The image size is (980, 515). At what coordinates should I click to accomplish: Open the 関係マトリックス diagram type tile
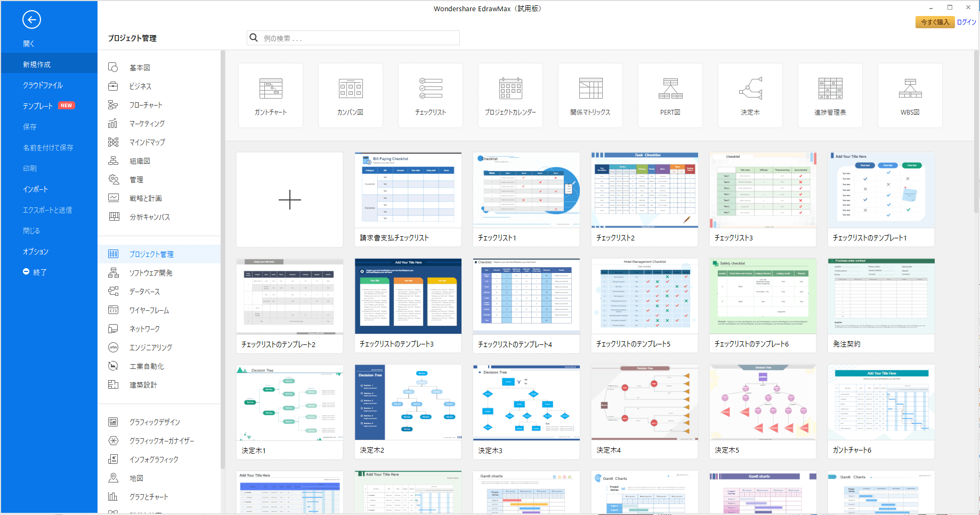tap(590, 95)
